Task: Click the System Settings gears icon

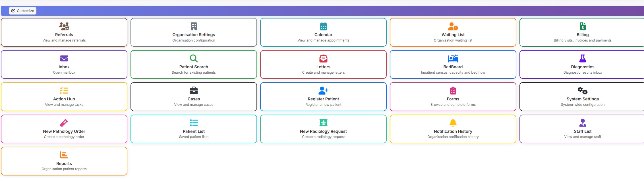Action: click(x=583, y=90)
